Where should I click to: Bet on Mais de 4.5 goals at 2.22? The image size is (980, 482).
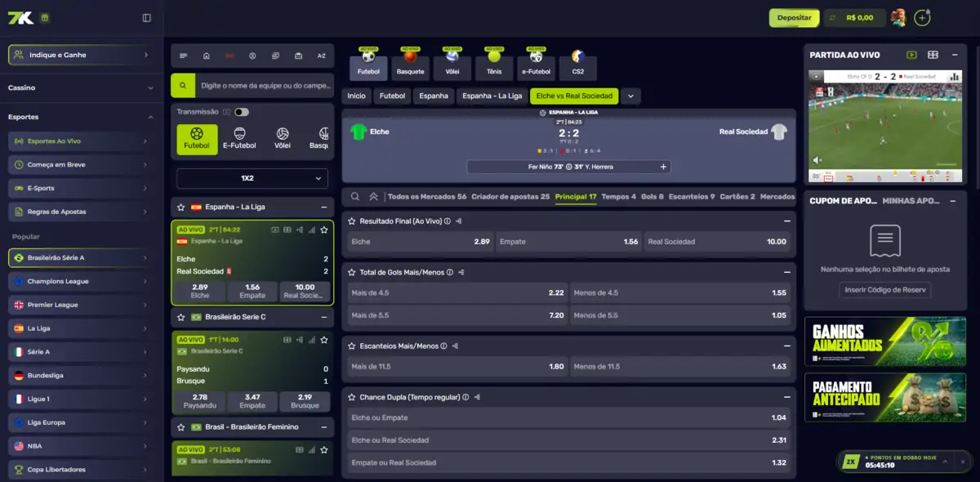tap(457, 292)
